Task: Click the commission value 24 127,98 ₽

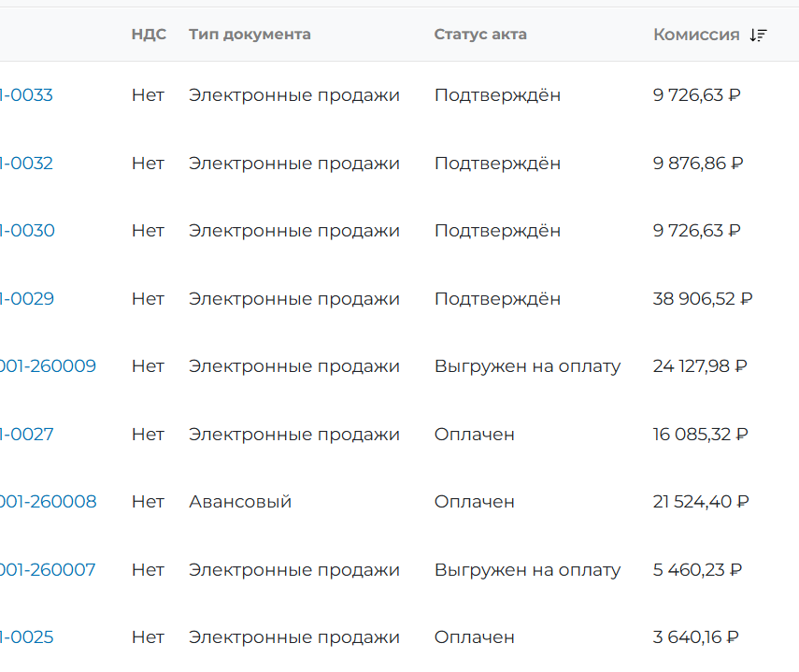Action: click(x=700, y=366)
